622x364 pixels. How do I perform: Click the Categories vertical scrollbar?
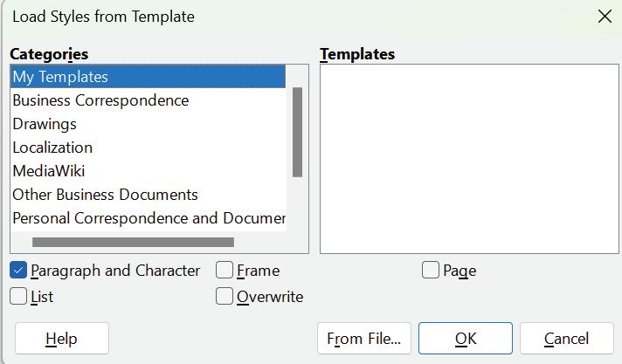coord(298,132)
